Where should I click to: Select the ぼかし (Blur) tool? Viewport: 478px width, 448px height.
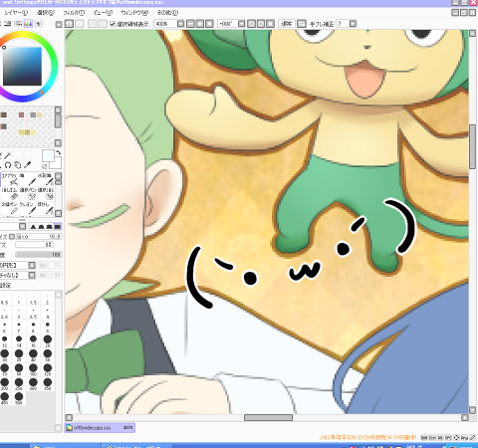pos(46,208)
